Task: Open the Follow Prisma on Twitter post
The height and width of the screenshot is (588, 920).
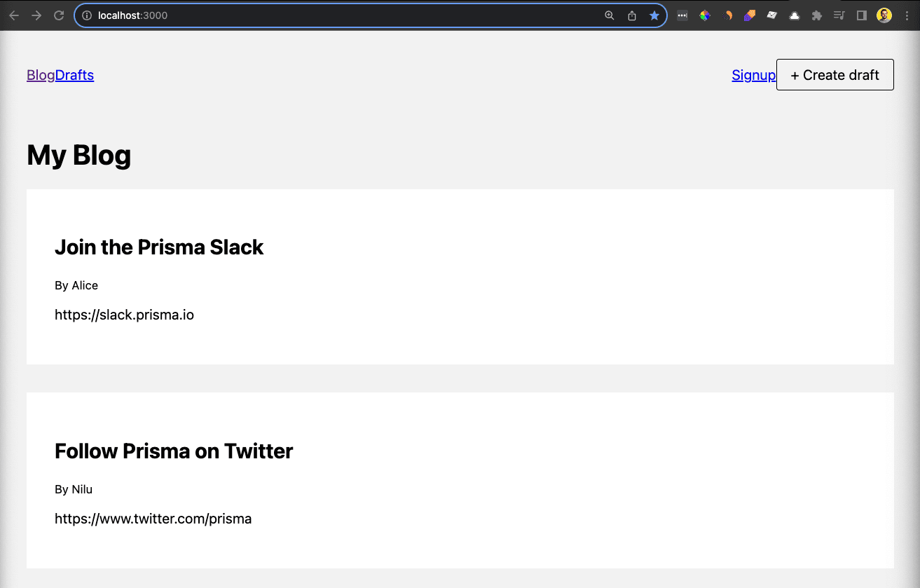Action: point(174,451)
